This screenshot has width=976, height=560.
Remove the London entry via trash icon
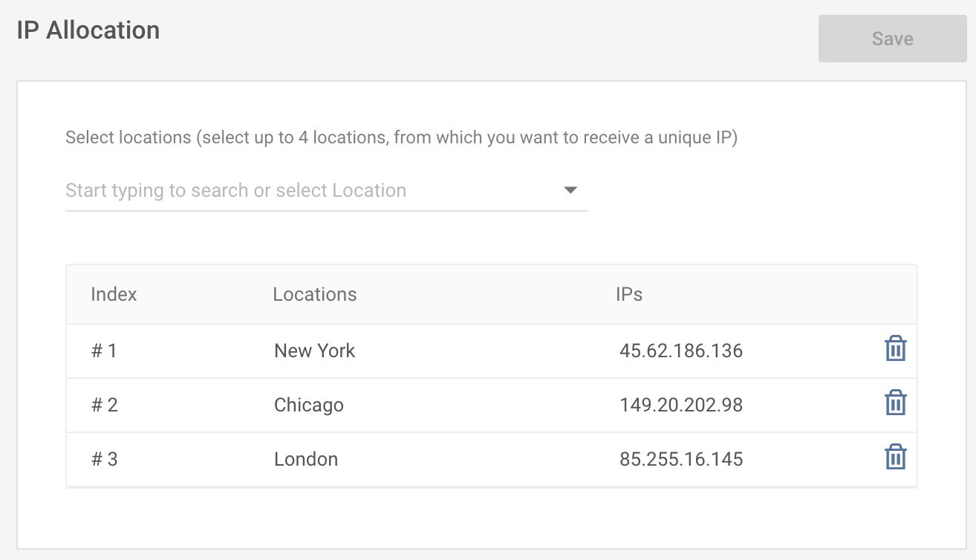click(895, 458)
